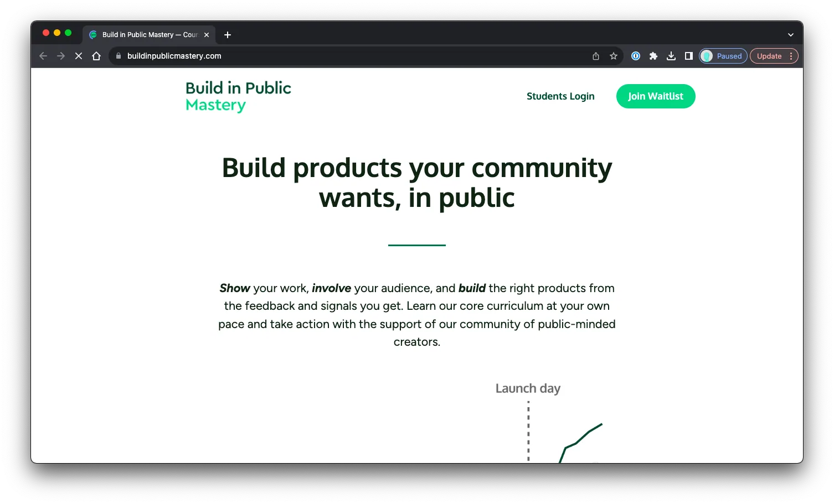Expand the tab search chevron
The width and height of the screenshot is (834, 504).
(x=791, y=35)
